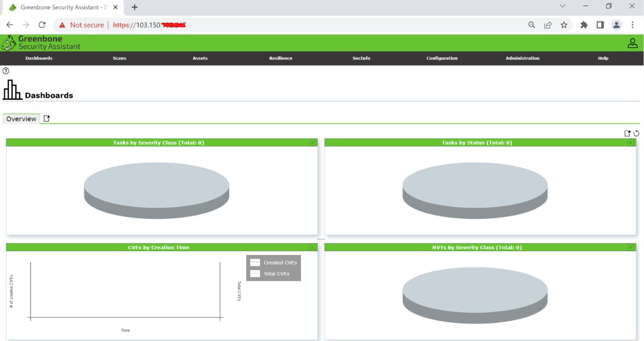This screenshot has height=341, width=644.
Task: Close NVTs by Severity Class panel
Action: [x=631, y=247]
